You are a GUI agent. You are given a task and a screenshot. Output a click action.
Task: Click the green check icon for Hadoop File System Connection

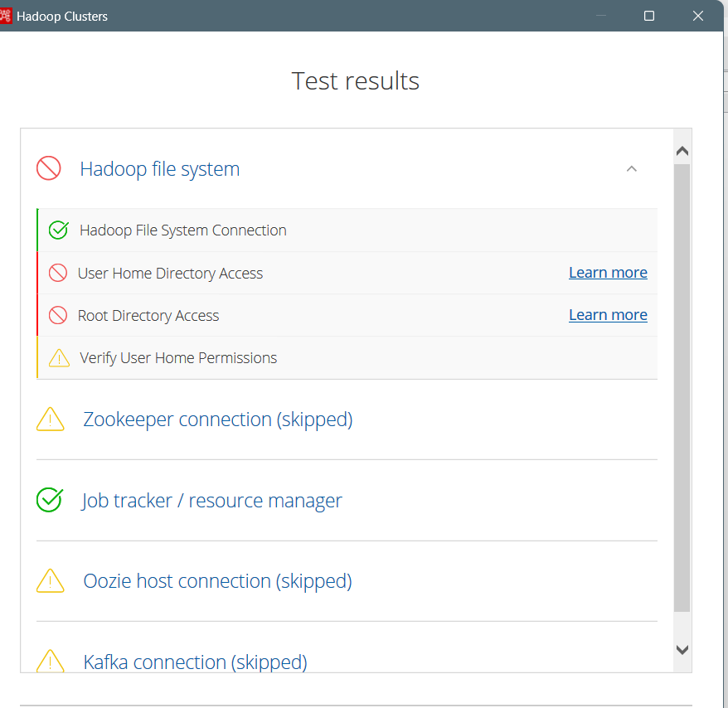click(x=59, y=230)
